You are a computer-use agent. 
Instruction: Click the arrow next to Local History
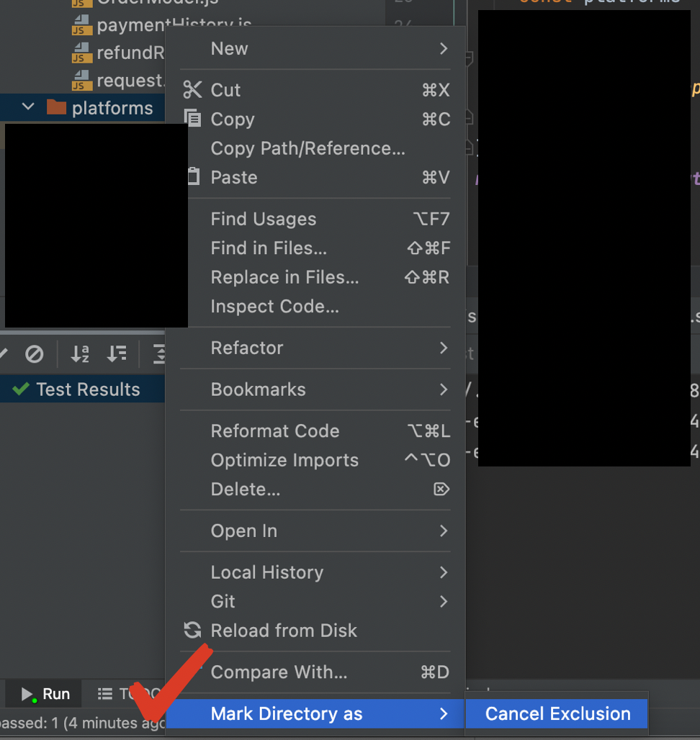pos(444,573)
